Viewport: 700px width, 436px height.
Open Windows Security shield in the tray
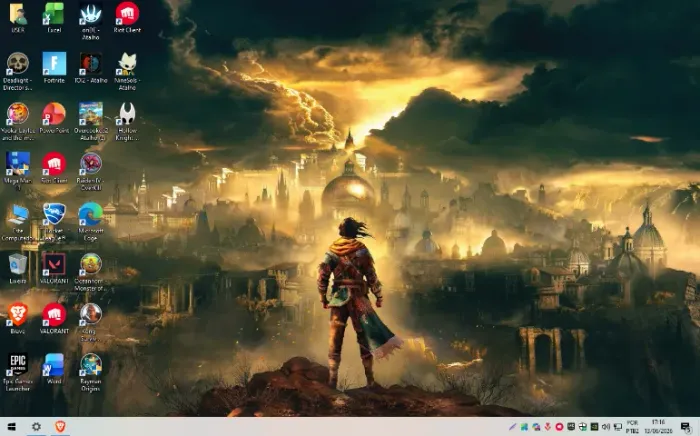pyautogui.click(x=583, y=427)
